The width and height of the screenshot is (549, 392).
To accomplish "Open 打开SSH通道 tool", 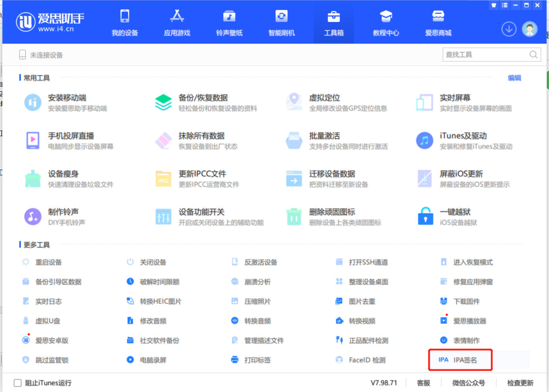I will 362,262.
